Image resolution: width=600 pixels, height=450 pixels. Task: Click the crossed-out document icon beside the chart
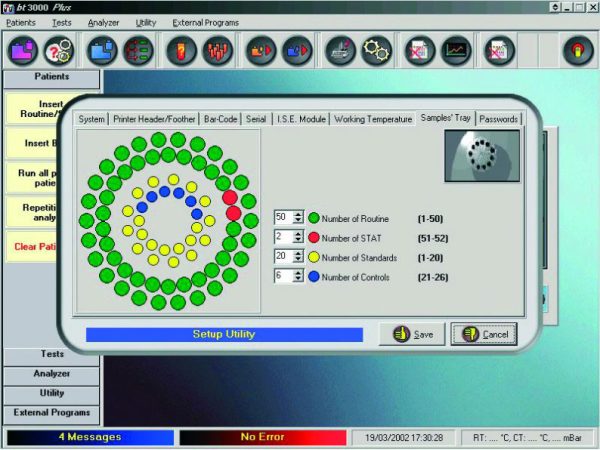pyautogui.click(x=420, y=51)
